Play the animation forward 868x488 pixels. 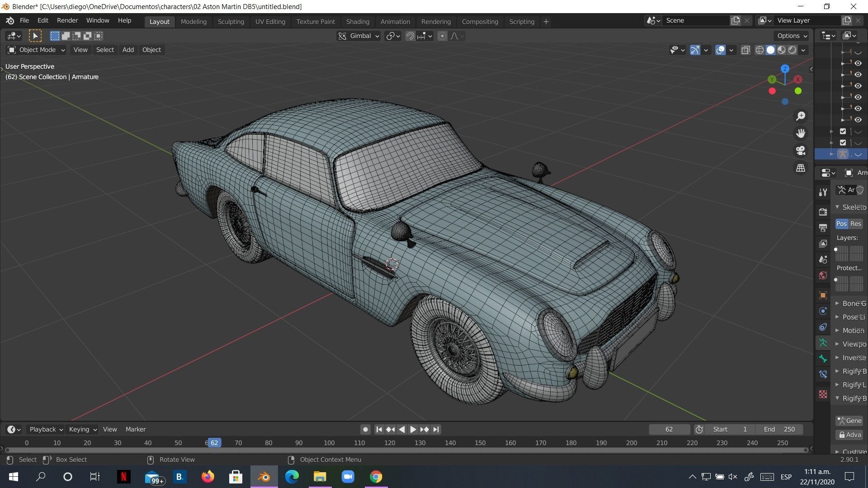413,429
